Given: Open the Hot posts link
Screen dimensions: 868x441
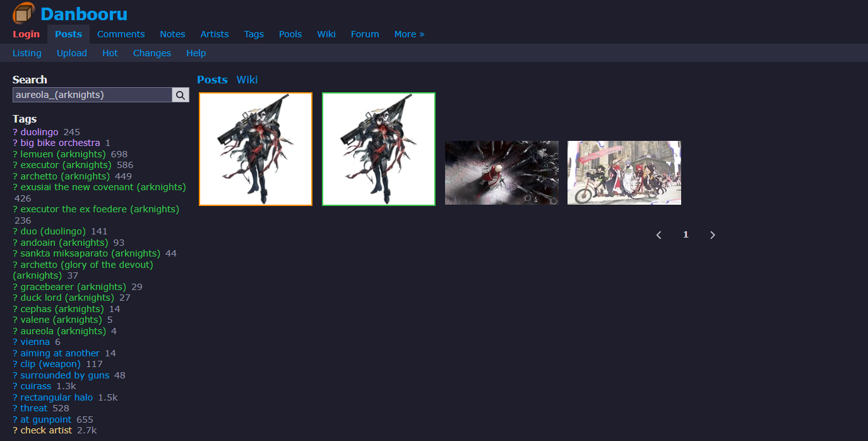Looking at the screenshot, I should (x=110, y=53).
